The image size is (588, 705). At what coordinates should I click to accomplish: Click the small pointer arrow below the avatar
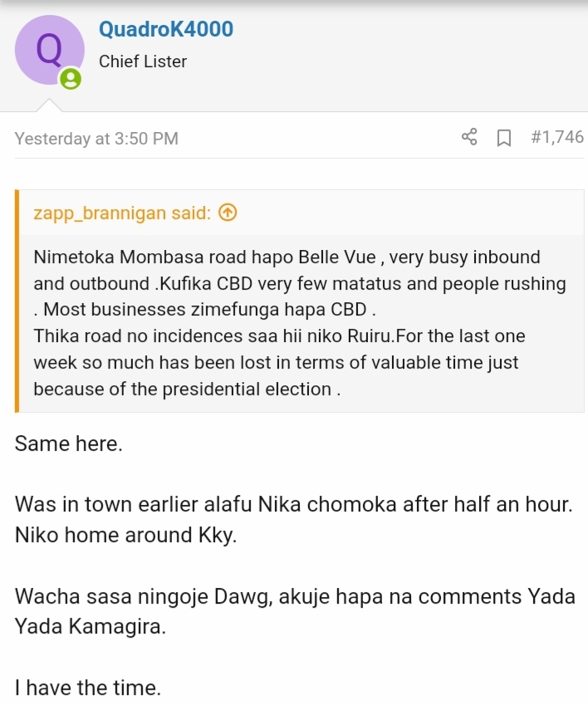click(x=49, y=105)
